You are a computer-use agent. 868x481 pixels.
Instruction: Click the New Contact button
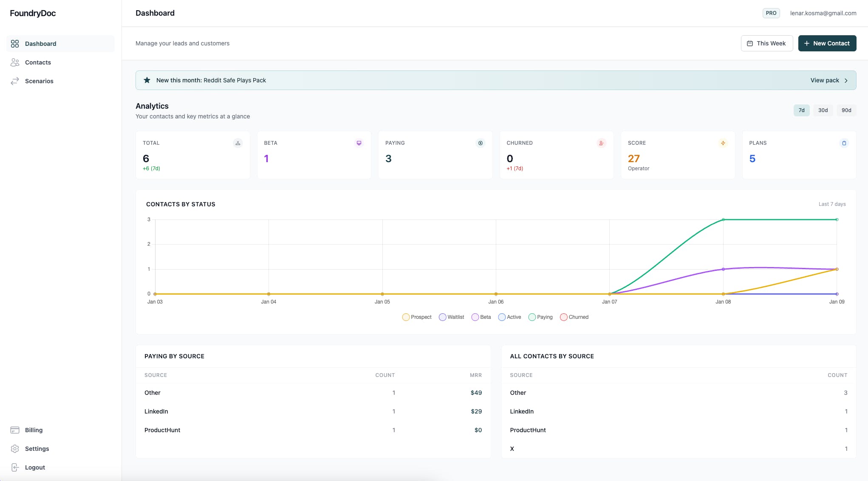pyautogui.click(x=827, y=43)
